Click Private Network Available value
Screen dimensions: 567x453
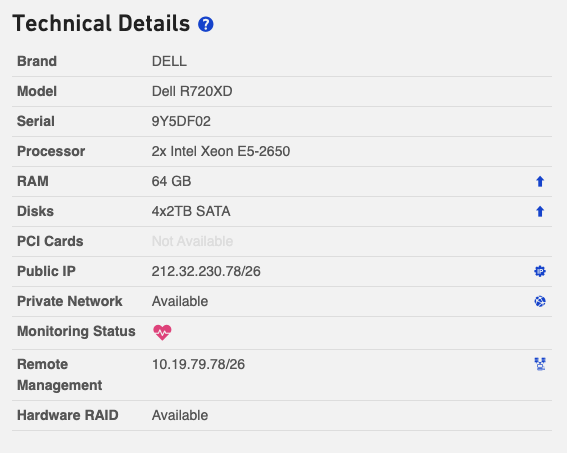[x=180, y=301]
